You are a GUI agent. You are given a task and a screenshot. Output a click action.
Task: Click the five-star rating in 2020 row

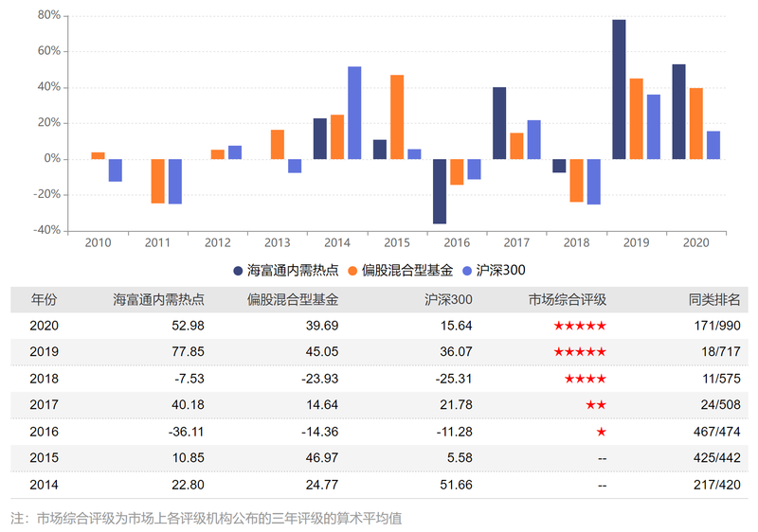(580, 326)
